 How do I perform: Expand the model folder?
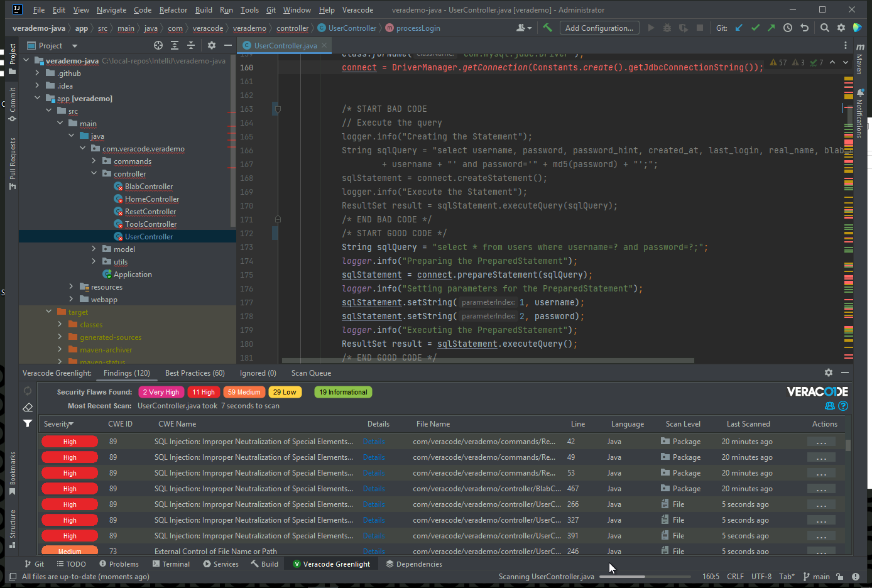(x=94, y=249)
